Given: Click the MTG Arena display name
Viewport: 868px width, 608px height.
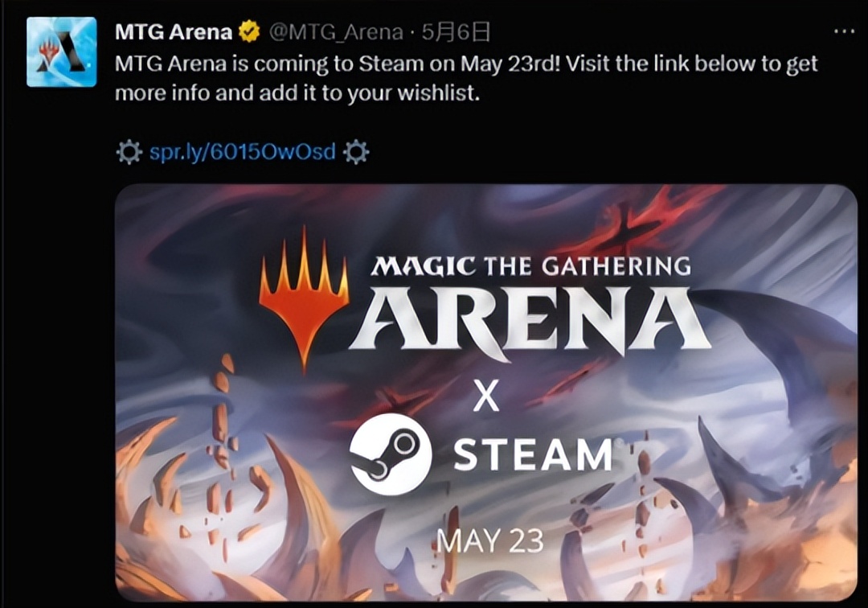Looking at the screenshot, I should pyautogui.click(x=174, y=32).
